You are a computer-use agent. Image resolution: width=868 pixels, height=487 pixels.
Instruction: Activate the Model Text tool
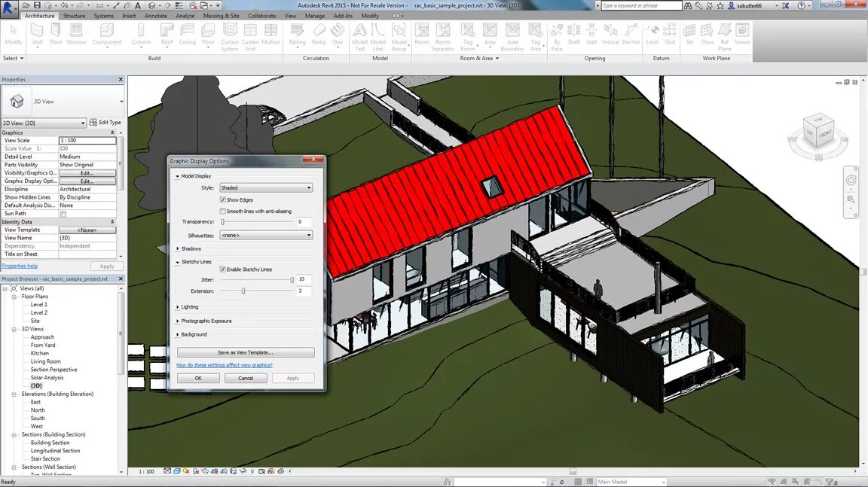tap(360, 37)
